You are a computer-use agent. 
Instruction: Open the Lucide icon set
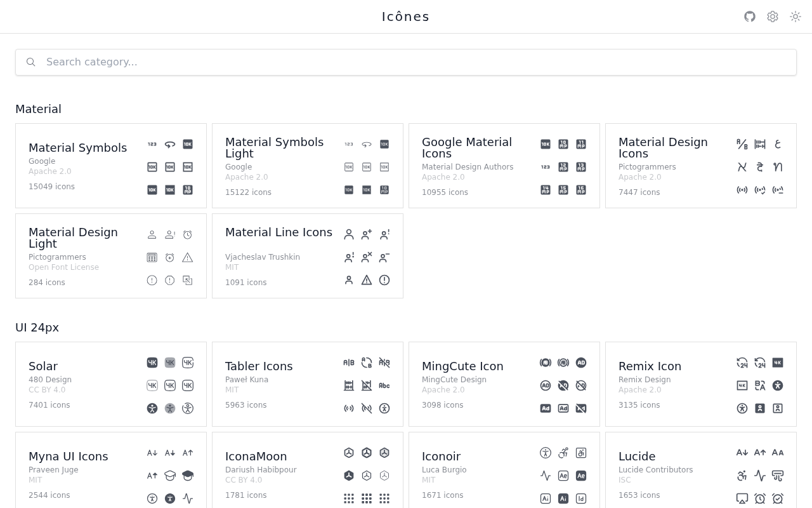tap(637, 456)
